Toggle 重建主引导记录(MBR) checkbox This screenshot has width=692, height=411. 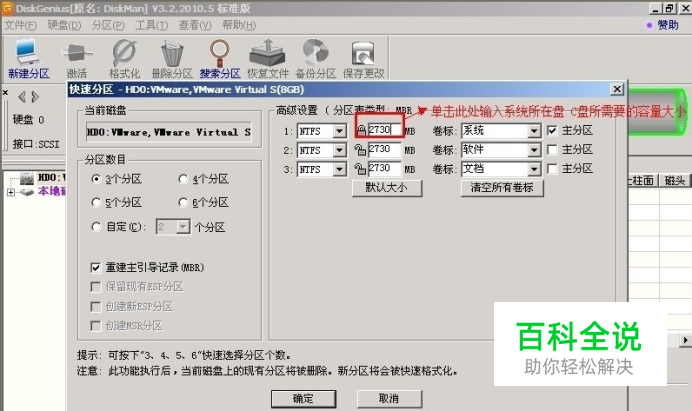(95, 268)
